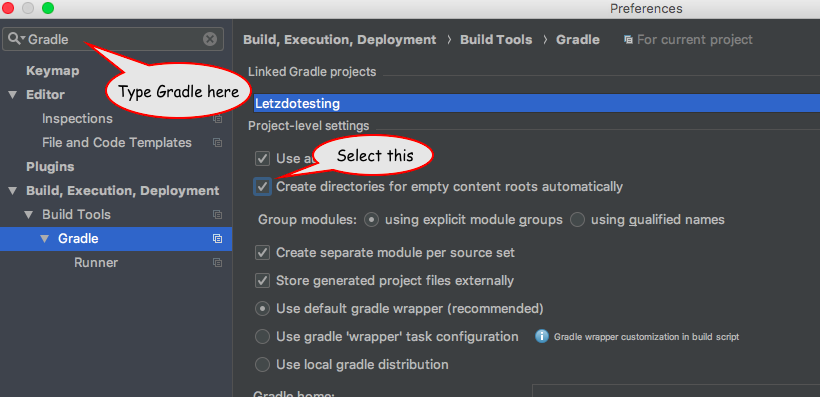Collapse the Gradle tree node
820x397 pixels.
click(45, 239)
